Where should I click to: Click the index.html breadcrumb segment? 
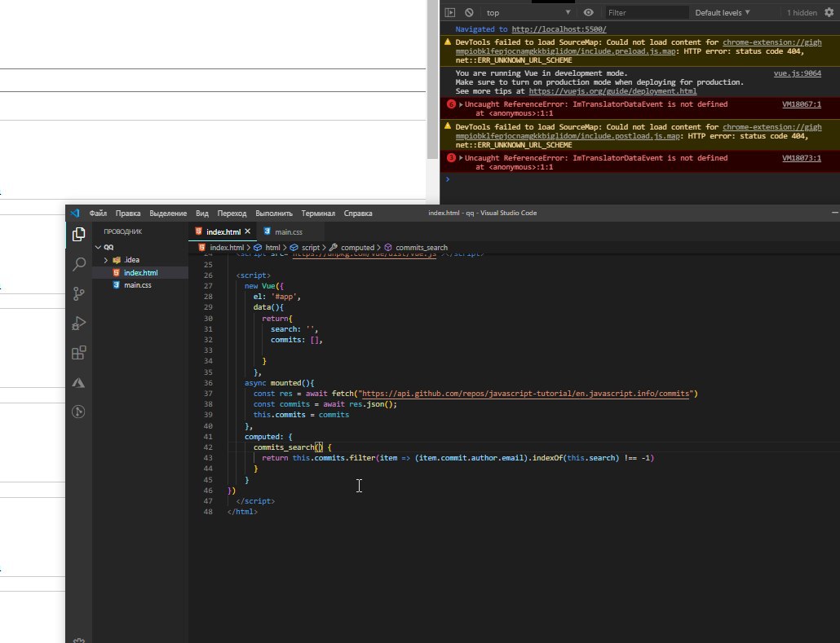(x=221, y=248)
